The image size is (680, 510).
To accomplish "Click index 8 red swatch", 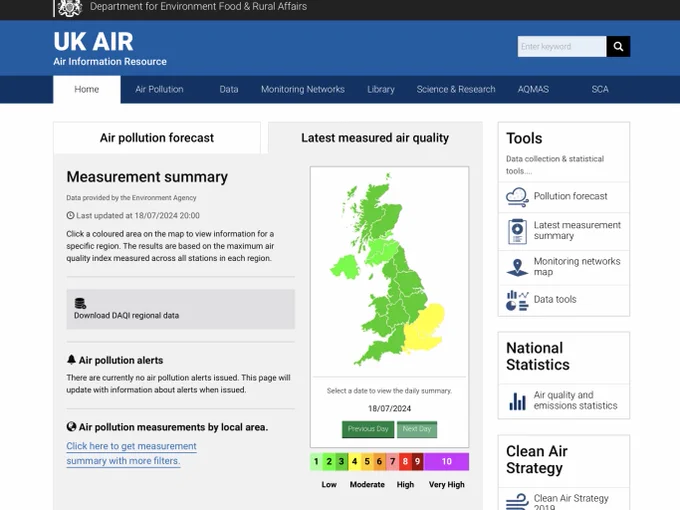I will [405, 461].
